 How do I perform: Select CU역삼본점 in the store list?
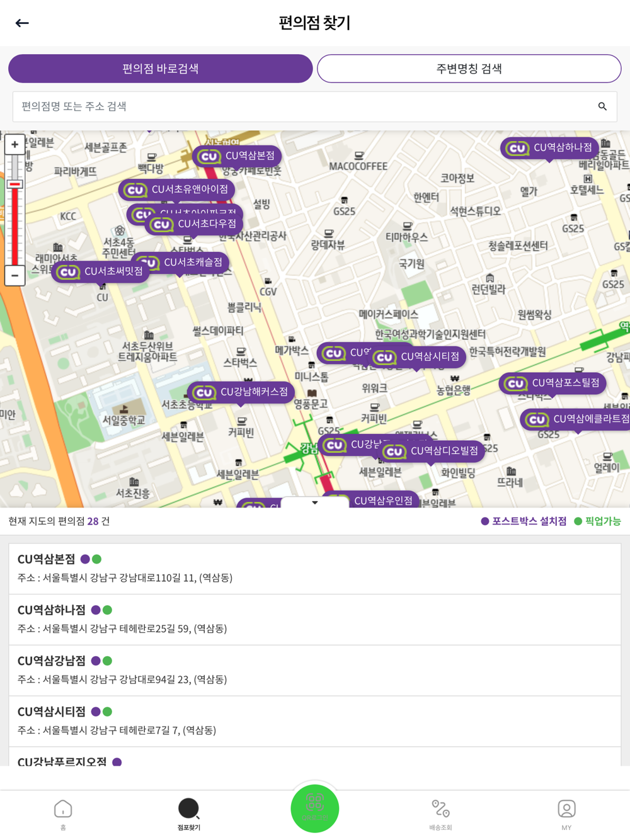pos(314,569)
